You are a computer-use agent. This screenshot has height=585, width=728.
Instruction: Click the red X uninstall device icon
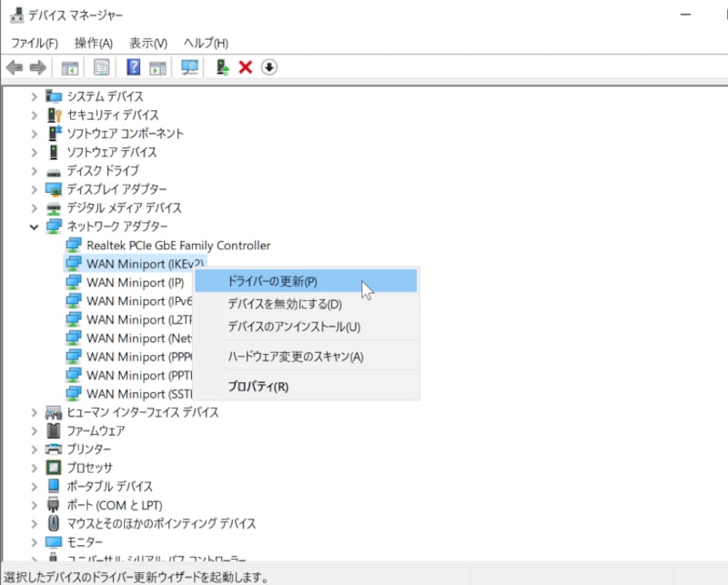tap(245, 67)
